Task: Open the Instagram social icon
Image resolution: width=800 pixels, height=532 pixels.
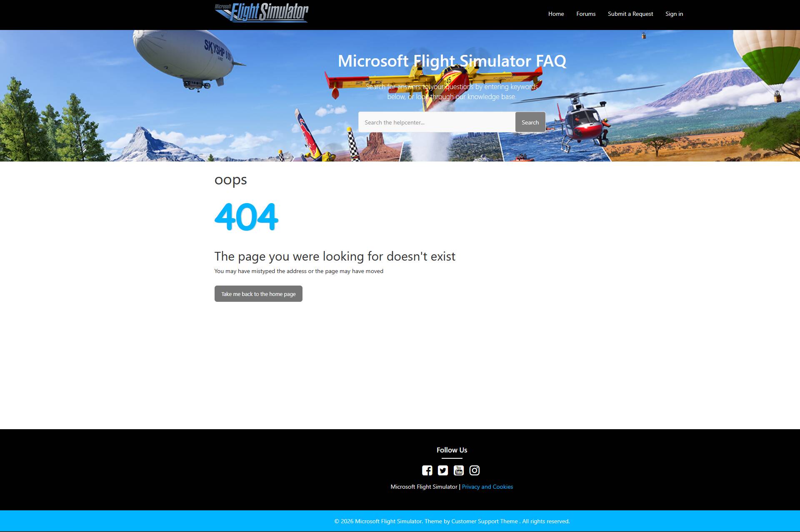Action: pyautogui.click(x=475, y=470)
